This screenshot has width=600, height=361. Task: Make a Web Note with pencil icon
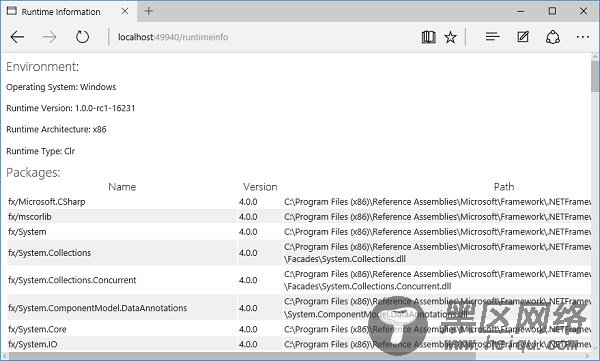[x=523, y=37]
